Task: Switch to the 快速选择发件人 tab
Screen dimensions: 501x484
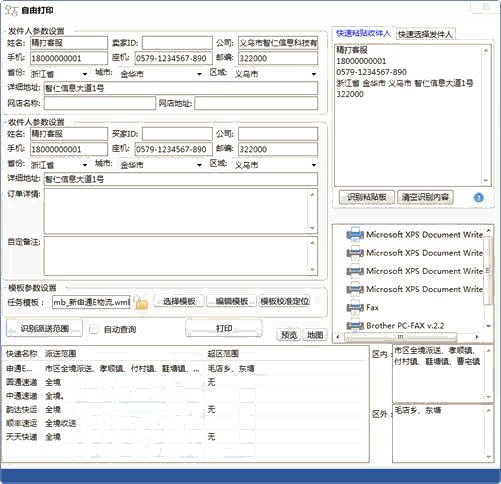Action: tap(425, 34)
